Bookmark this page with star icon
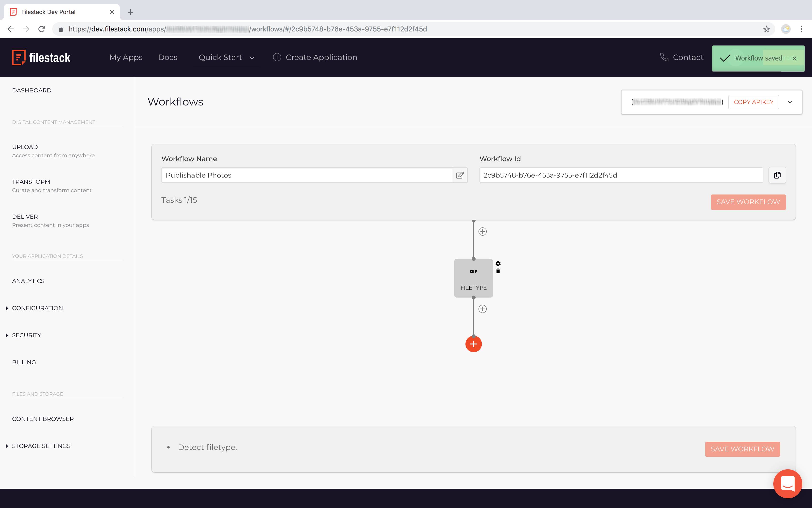812x508 pixels. pyautogui.click(x=766, y=29)
